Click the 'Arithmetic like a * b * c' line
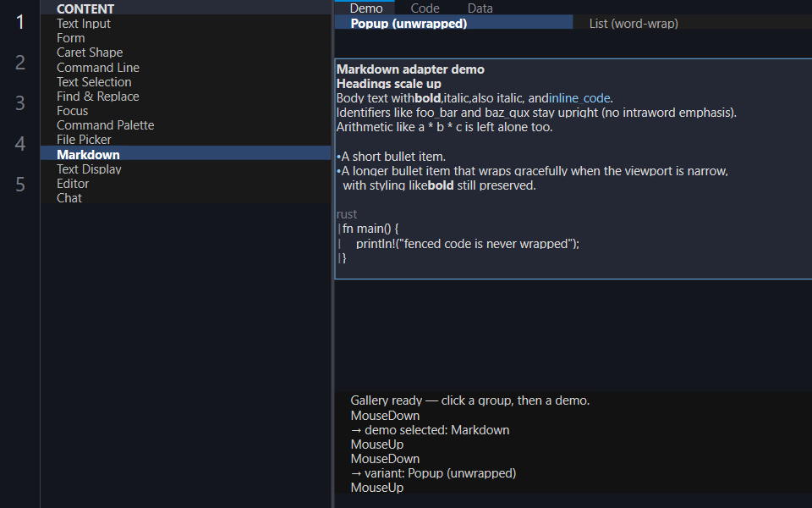Screen dimensions: 812x508 [x=444, y=127]
